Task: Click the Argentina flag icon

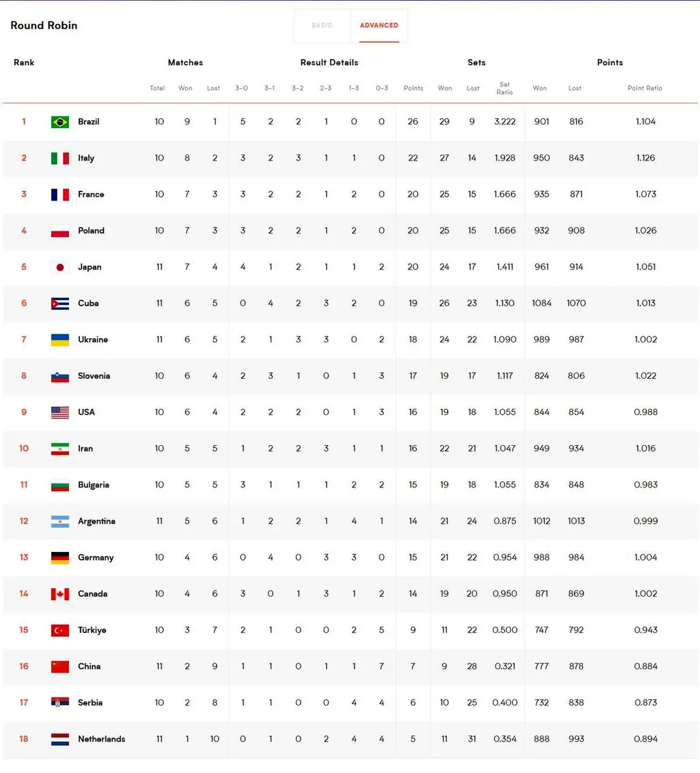Action: pyautogui.click(x=60, y=522)
